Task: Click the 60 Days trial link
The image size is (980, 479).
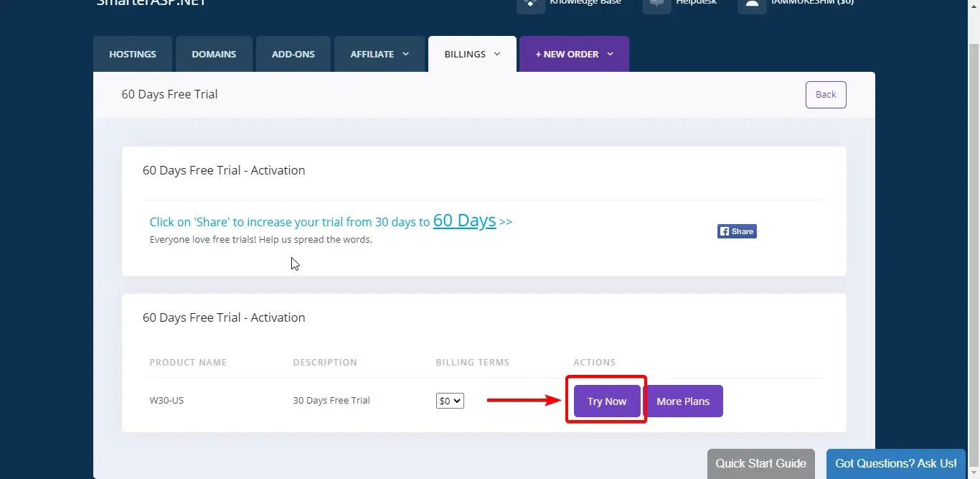Action: click(464, 220)
